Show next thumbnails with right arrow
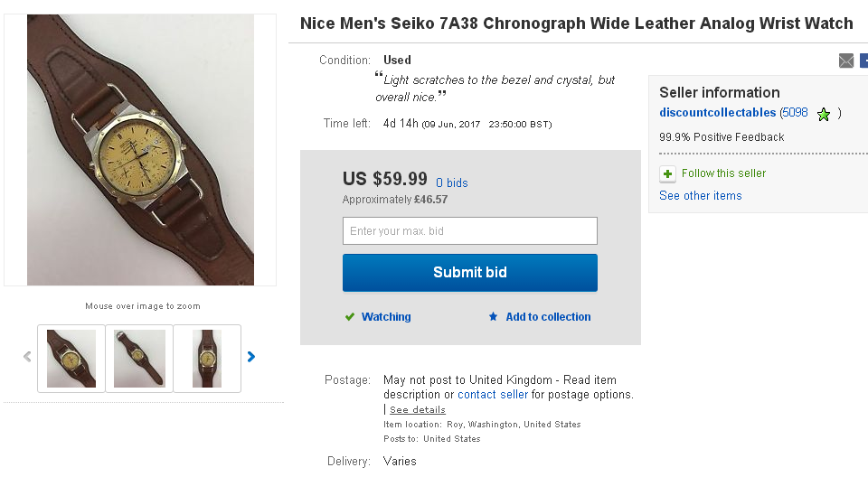 [251, 357]
